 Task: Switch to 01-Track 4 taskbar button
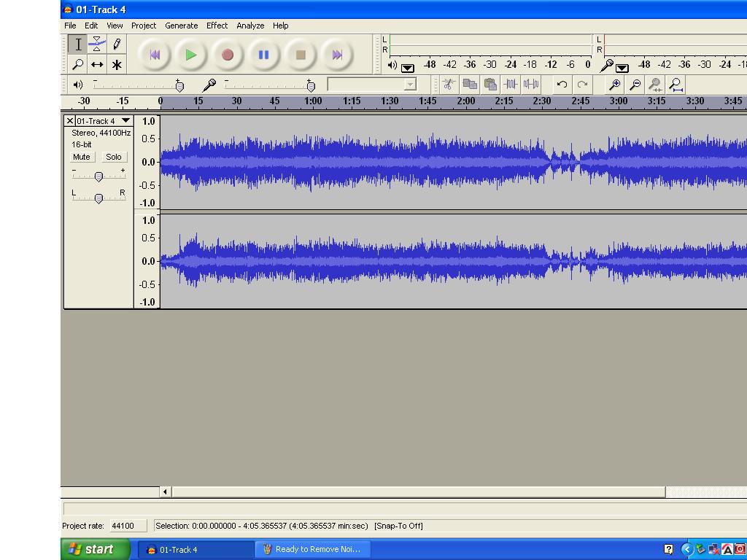click(196, 550)
